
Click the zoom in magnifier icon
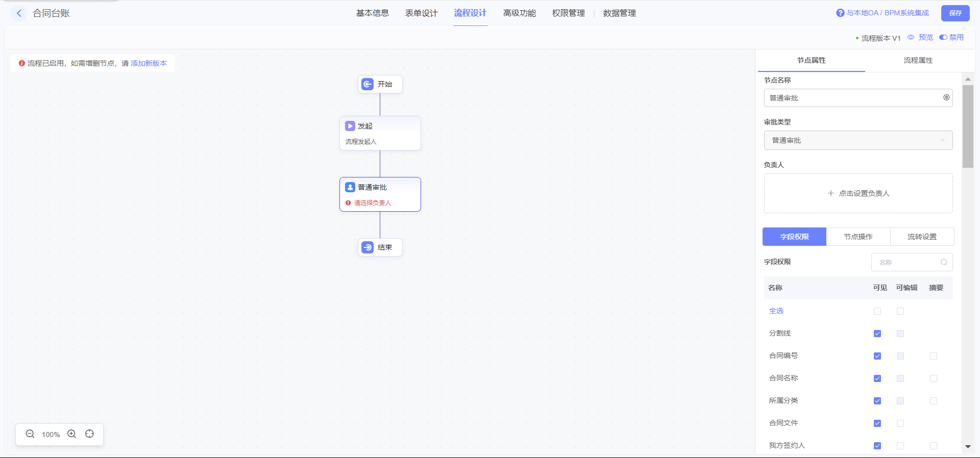pyautogui.click(x=72, y=434)
